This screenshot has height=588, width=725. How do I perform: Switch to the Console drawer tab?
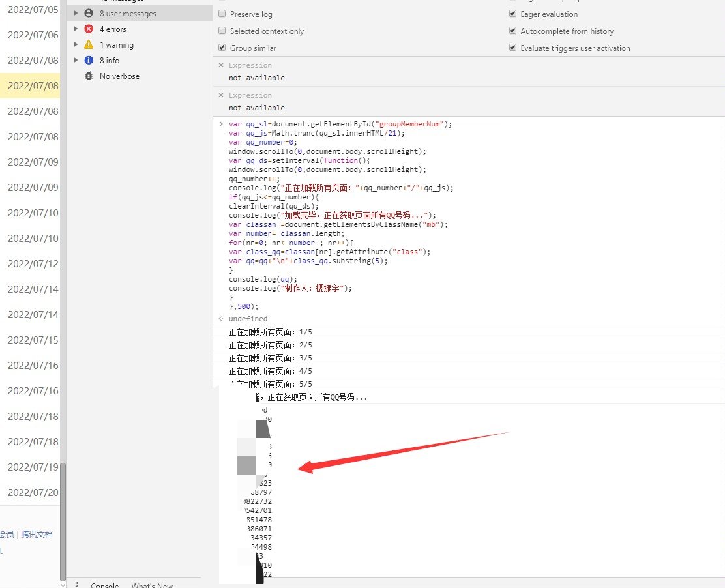point(104,585)
